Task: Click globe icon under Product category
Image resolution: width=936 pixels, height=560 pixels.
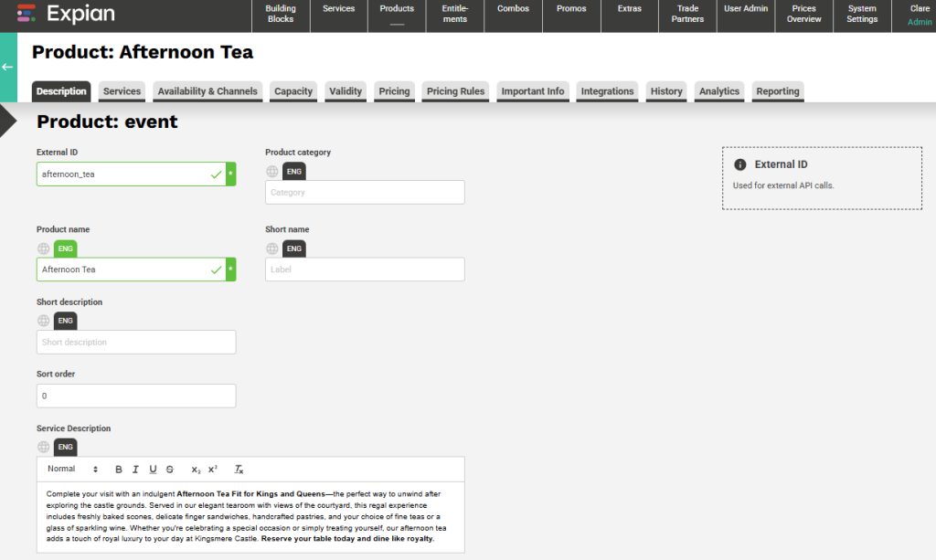Action: coord(272,171)
